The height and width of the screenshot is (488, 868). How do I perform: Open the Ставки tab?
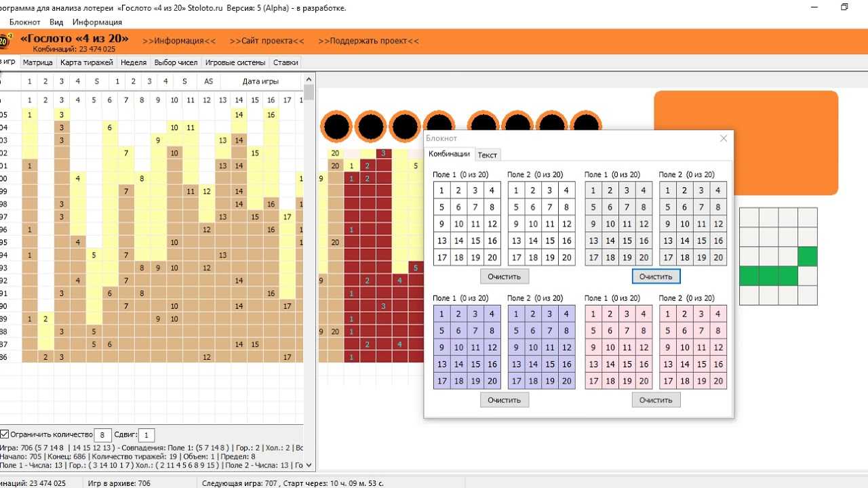click(285, 62)
